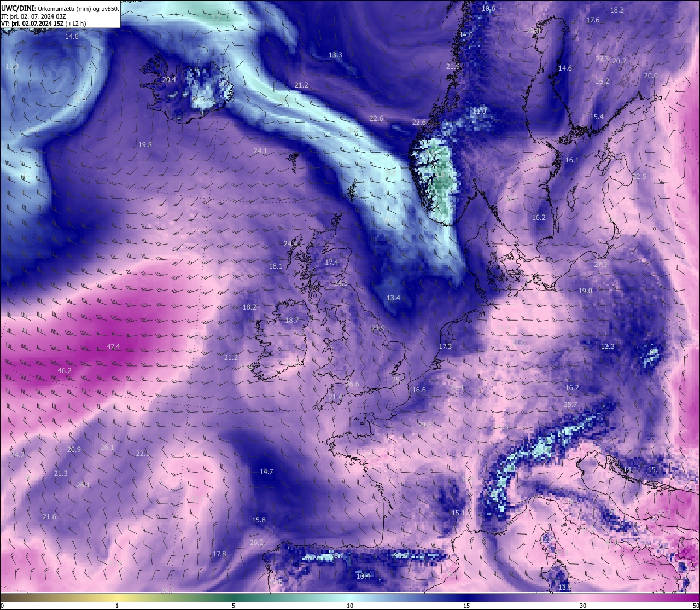
Task: Click the 47.4 value over the Atlantic
Action: coord(113,347)
